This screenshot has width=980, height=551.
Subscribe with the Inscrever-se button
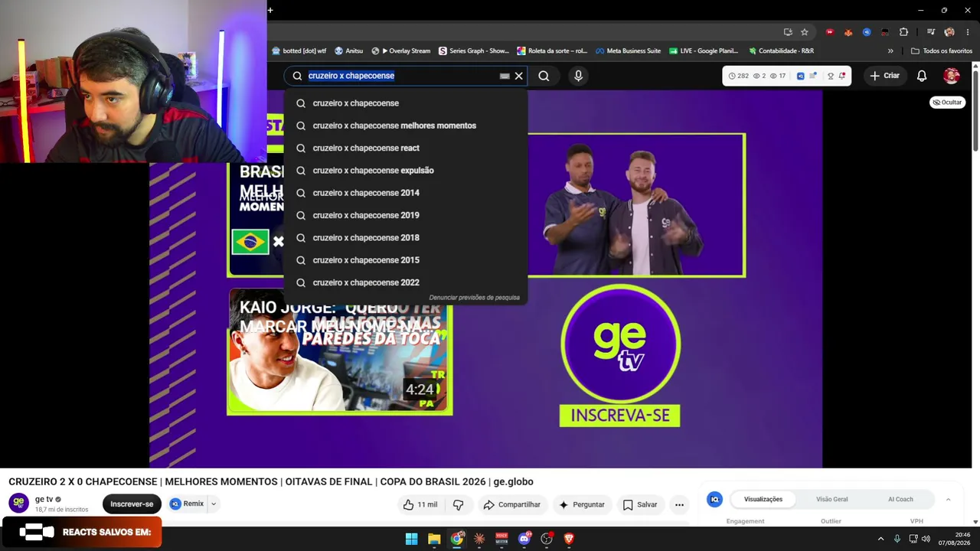tap(132, 504)
